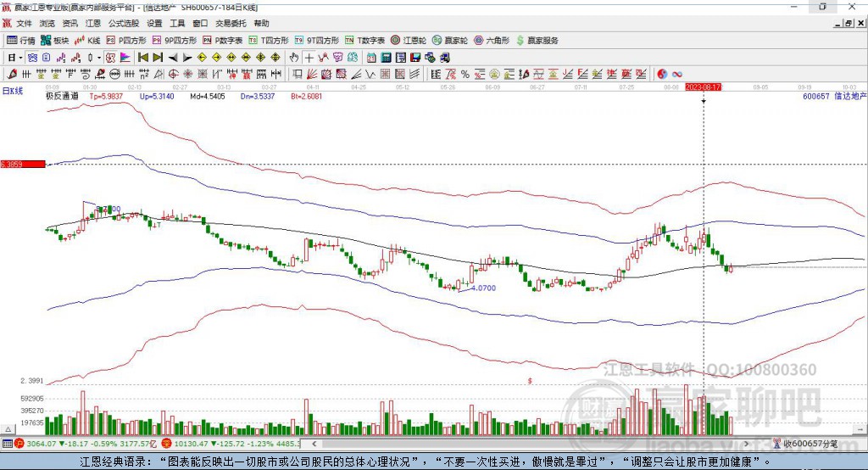
Task: Click the Md=4.5405 value
Action: tap(208, 96)
